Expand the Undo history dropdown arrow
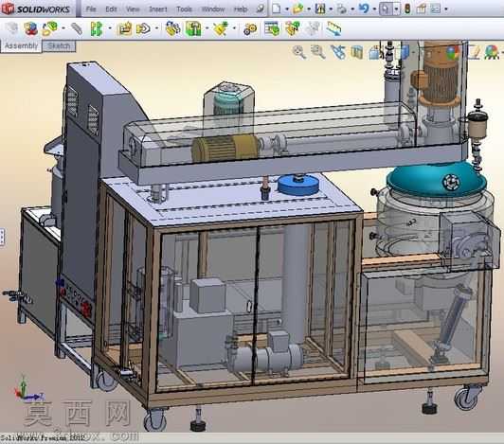Image resolution: width=504 pixels, height=444 pixels. click(x=374, y=9)
